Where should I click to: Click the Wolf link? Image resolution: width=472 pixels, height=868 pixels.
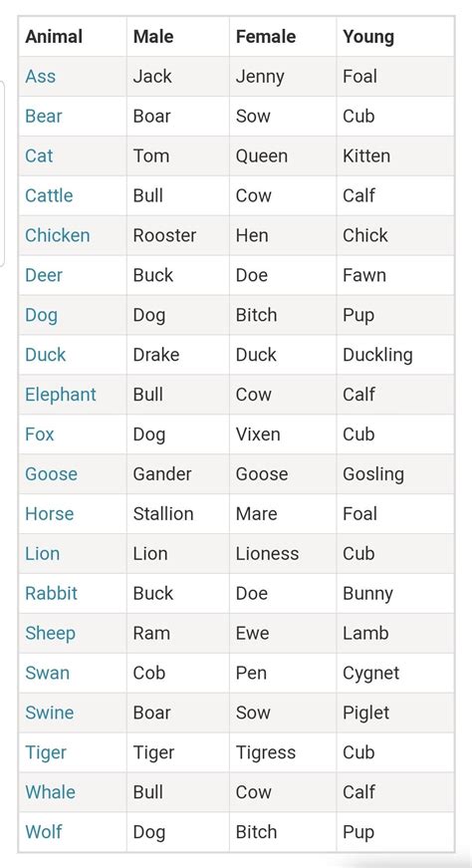pos(44,832)
